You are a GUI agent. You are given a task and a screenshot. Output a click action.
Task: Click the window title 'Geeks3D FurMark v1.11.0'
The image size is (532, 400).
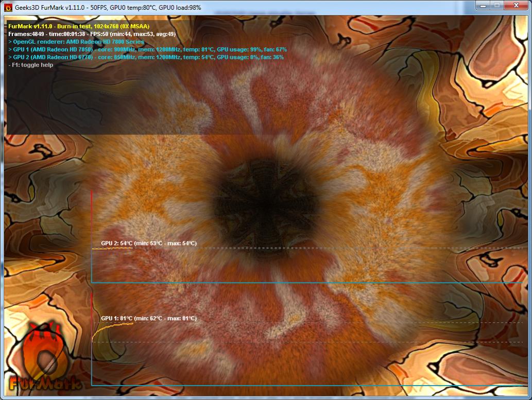tap(49, 7)
